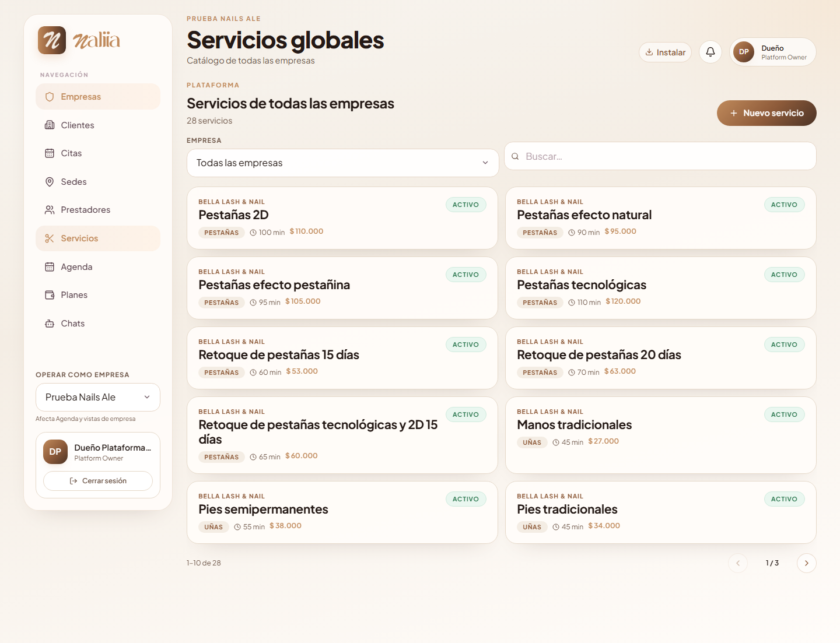This screenshot has height=643, width=840.
Task: Click the Manos tradicionales title
Action: 575,425
